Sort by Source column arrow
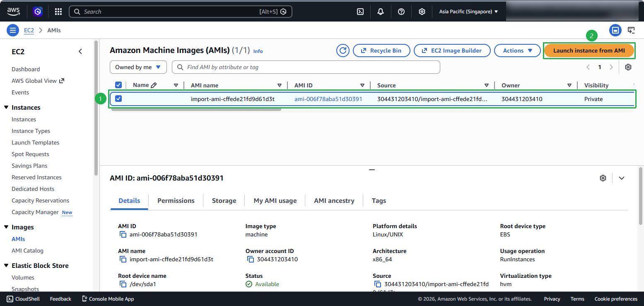This screenshot has height=306, width=644. tap(487, 85)
